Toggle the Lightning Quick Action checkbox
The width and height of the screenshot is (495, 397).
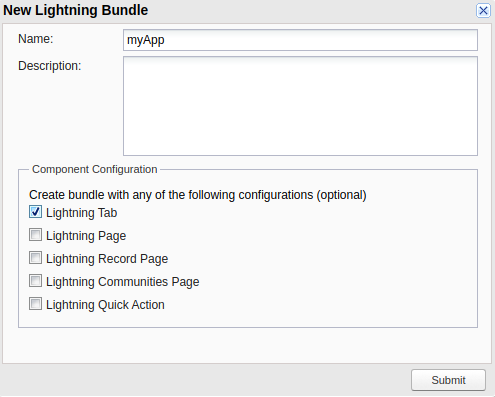[35, 304]
